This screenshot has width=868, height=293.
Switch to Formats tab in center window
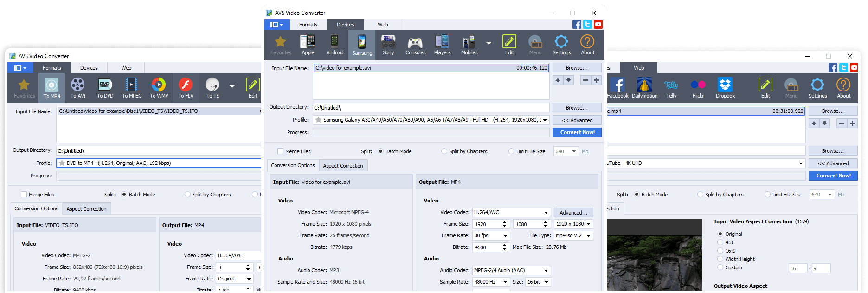click(x=308, y=25)
